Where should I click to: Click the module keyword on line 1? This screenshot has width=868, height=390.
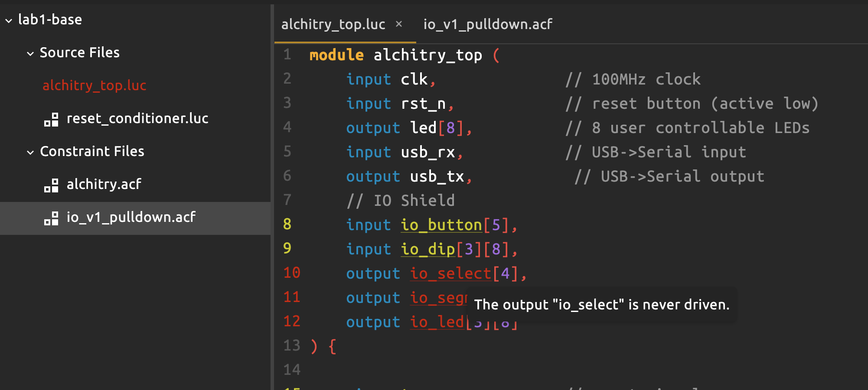(x=336, y=55)
